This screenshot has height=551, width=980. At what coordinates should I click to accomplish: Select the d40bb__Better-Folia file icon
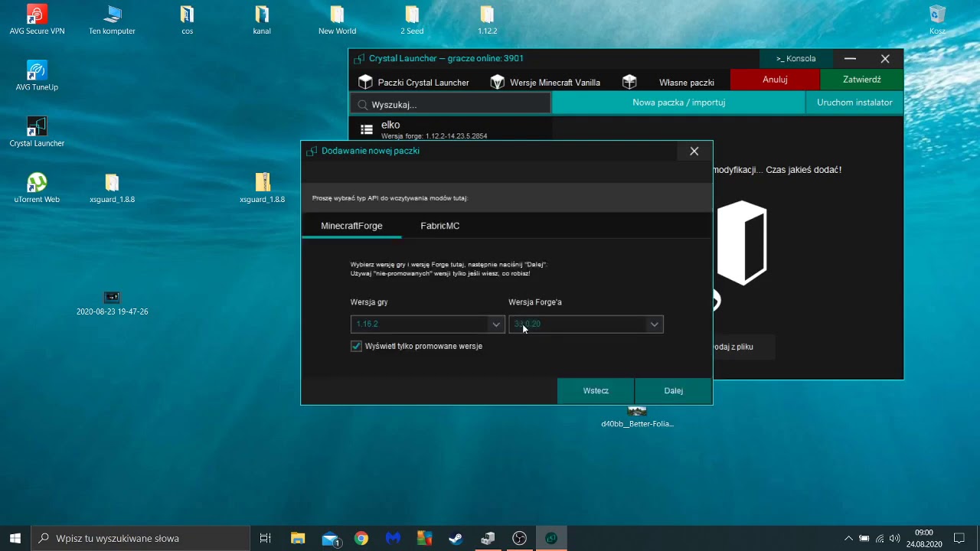click(x=637, y=417)
